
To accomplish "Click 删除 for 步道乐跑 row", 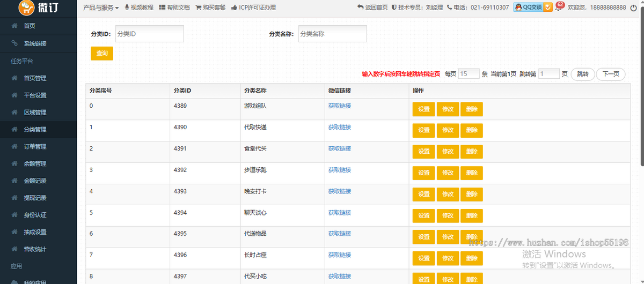I will coord(472,173).
